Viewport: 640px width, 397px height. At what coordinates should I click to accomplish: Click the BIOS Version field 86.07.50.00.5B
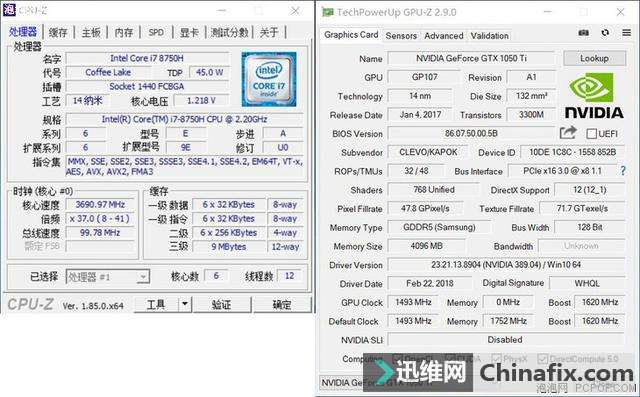(471, 133)
